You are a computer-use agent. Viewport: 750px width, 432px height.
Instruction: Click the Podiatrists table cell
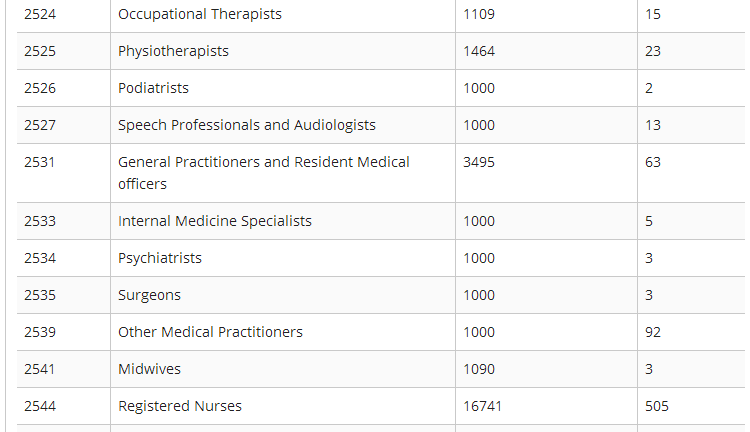click(x=153, y=88)
